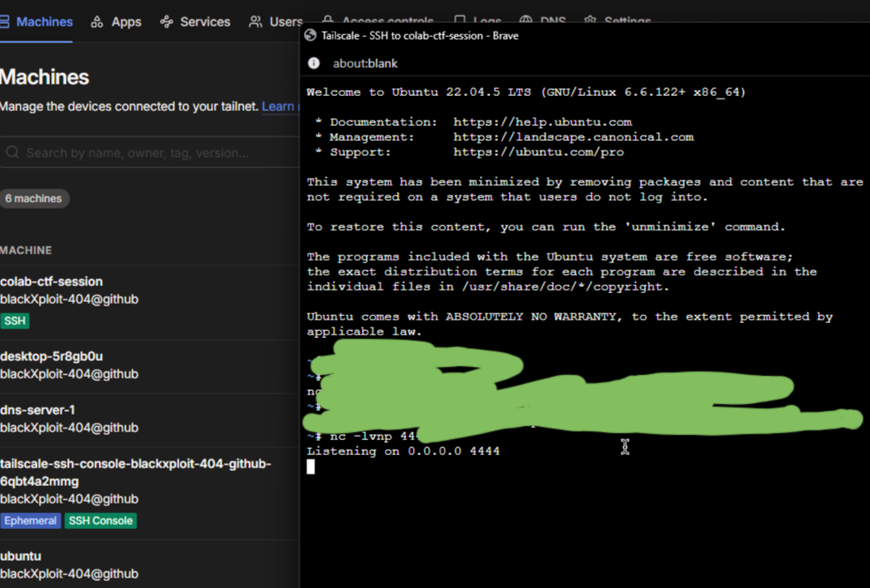Click the Services tab icon

click(166, 22)
